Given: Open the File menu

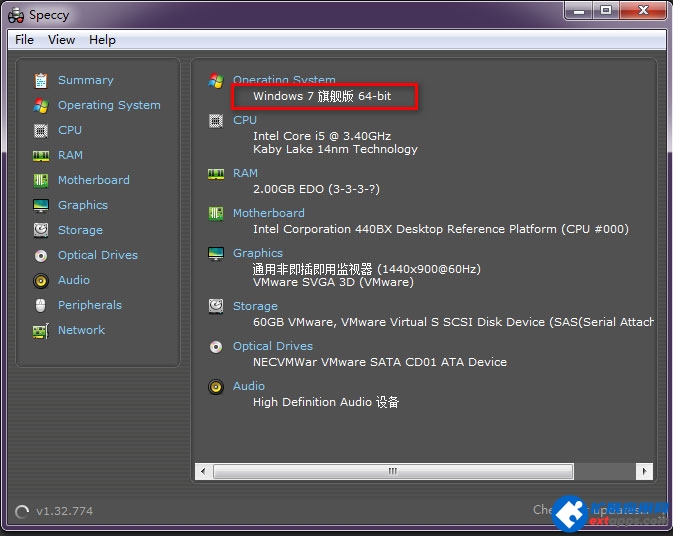Looking at the screenshot, I should click(x=24, y=40).
